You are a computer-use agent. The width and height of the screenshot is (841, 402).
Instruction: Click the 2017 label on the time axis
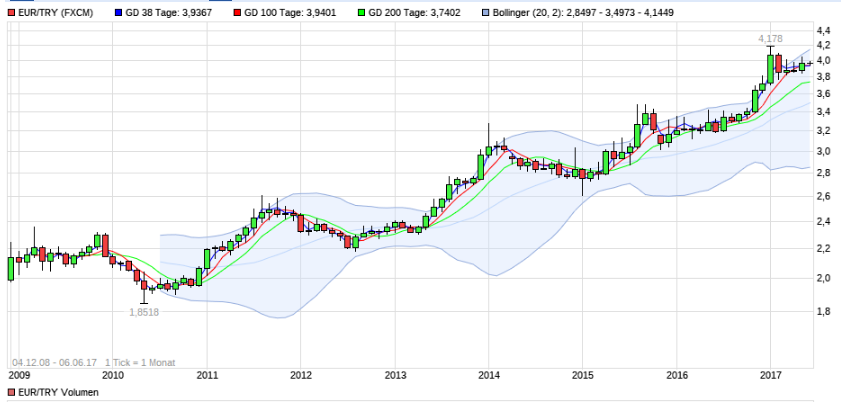point(770,376)
